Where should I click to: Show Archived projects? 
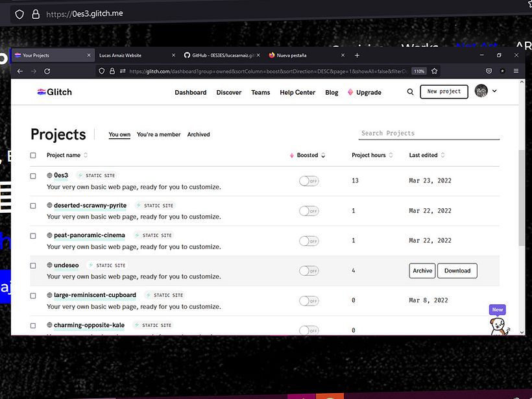[x=199, y=134]
